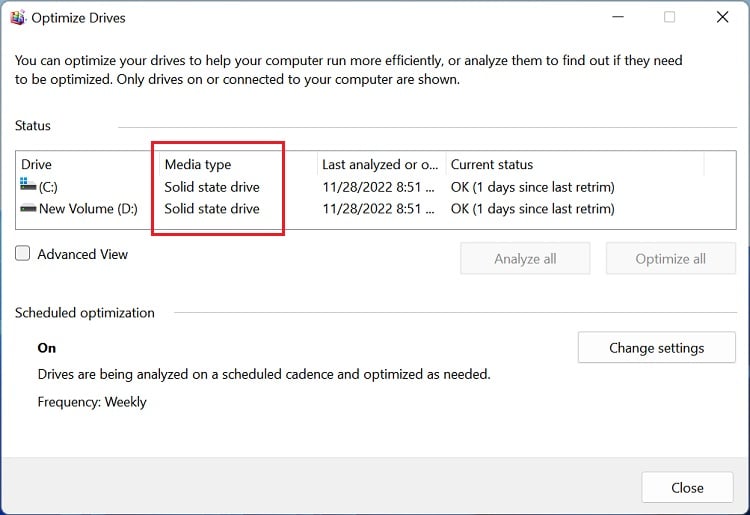Sort by the Media type column header
Image resolution: width=750 pixels, height=515 pixels.
click(x=198, y=164)
